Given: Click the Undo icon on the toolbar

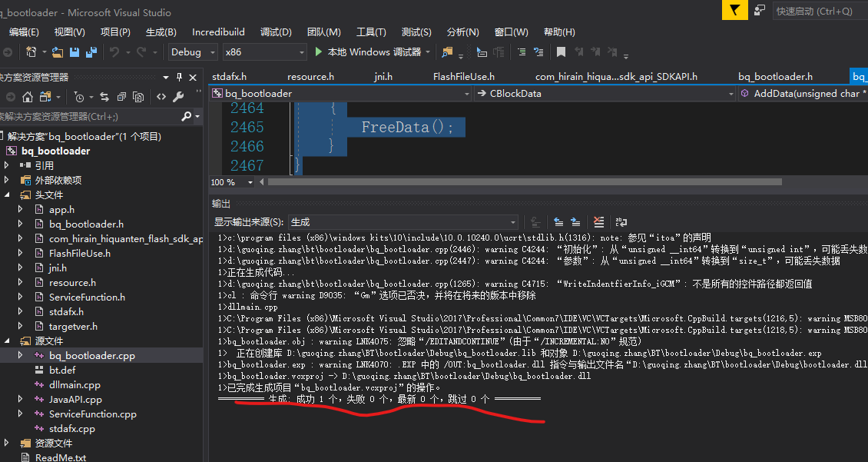Looking at the screenshot, I should click(114, 51).
